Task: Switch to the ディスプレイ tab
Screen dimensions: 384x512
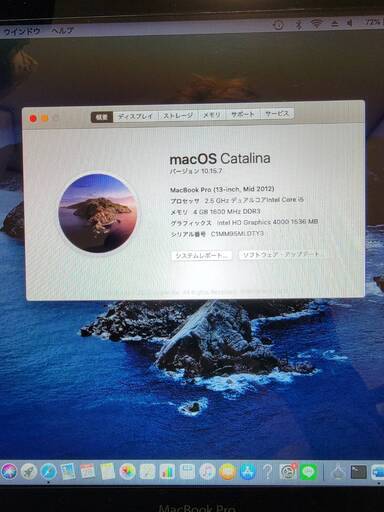Action: [136, 116]
